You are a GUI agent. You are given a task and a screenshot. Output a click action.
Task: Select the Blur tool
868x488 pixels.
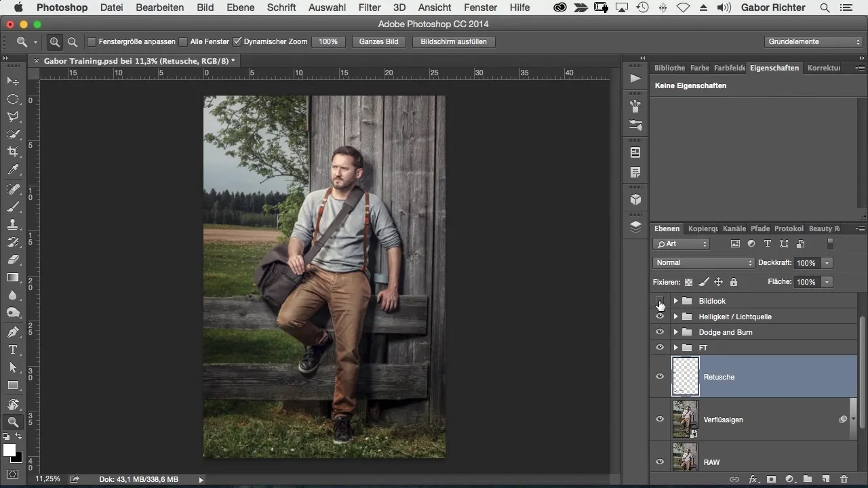tap(13, 295)
